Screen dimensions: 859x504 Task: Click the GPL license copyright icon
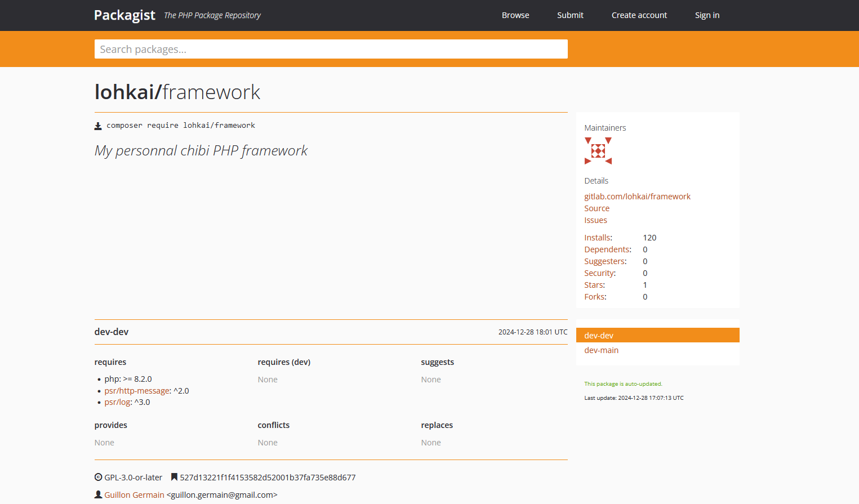[x=98, y=477]
